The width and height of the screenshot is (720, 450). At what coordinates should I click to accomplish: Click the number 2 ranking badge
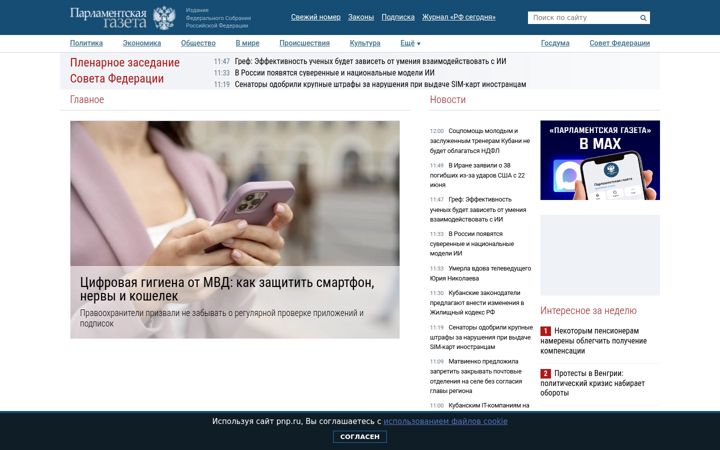546,373
